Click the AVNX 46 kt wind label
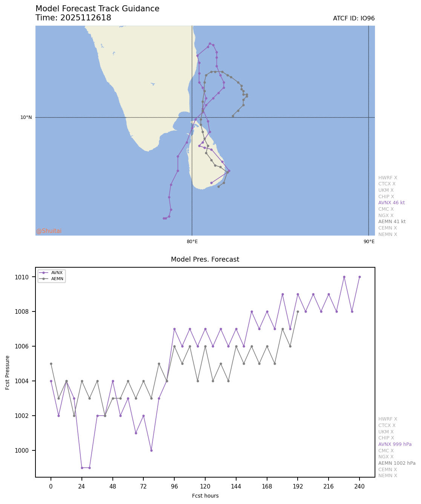Image resolution: width=421 pixels, height=504 pixels. coord(391,203)
